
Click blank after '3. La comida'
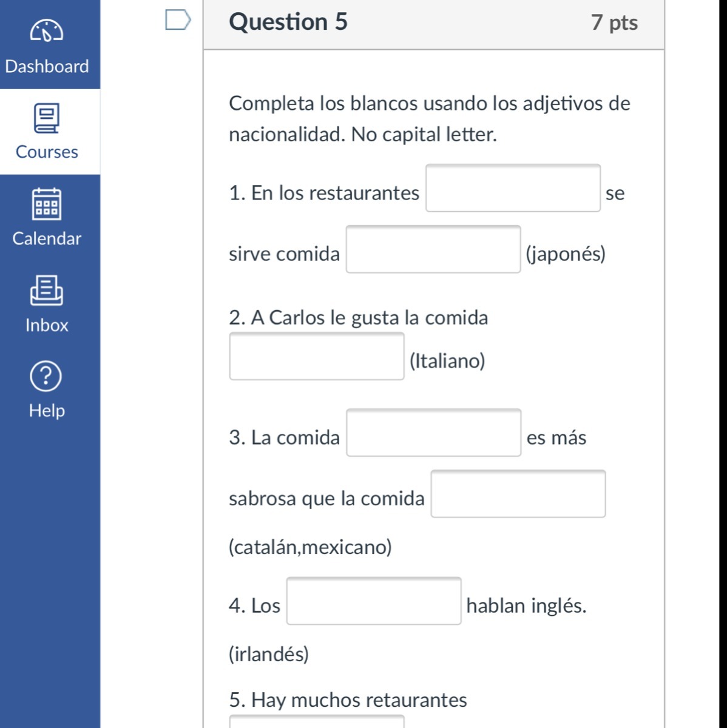pos(433,433)
